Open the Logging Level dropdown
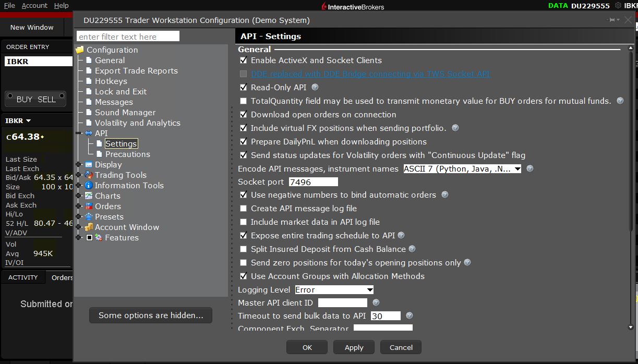This screenshot has width=638, height=364. coord(334,289)
